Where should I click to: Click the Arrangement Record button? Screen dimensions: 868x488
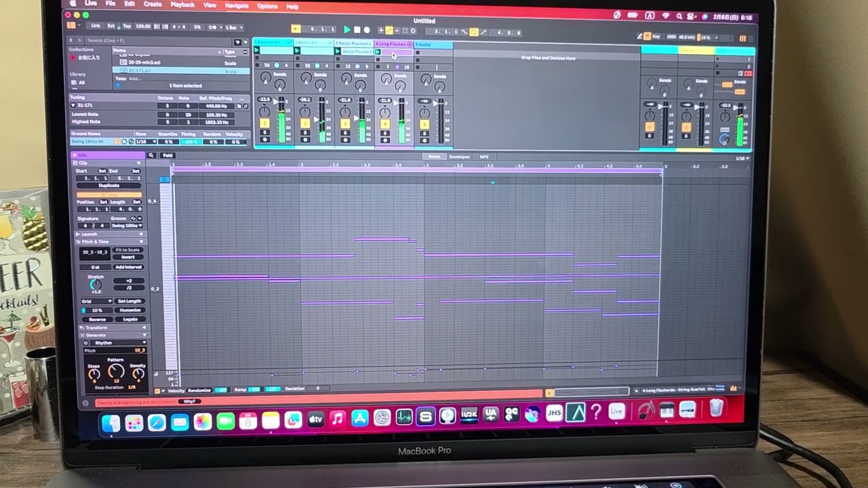(367, 30)
